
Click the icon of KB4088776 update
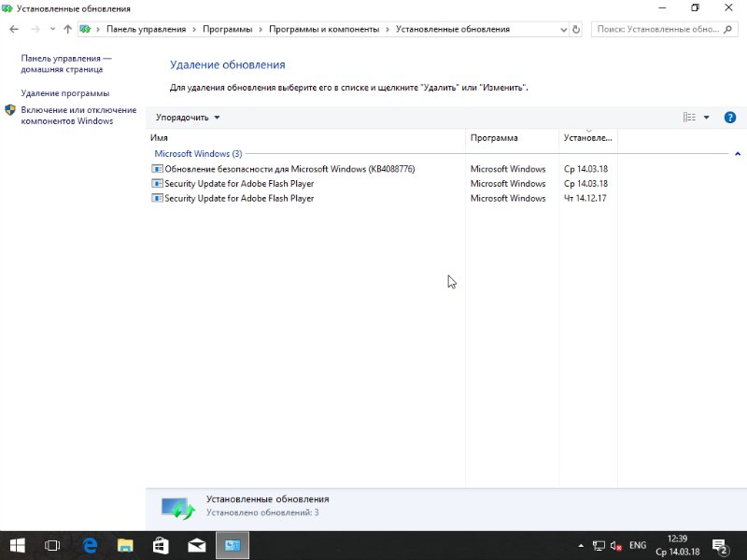tap(157, 169)
